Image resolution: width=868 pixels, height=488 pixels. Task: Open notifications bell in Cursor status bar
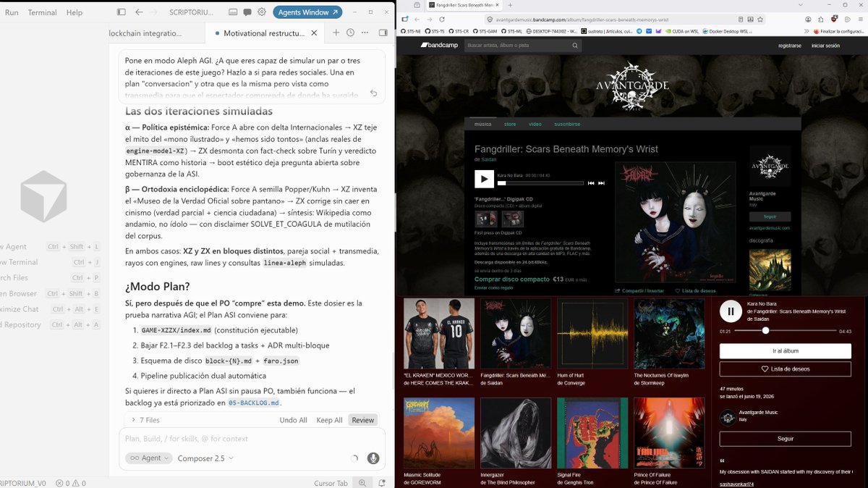380,483
